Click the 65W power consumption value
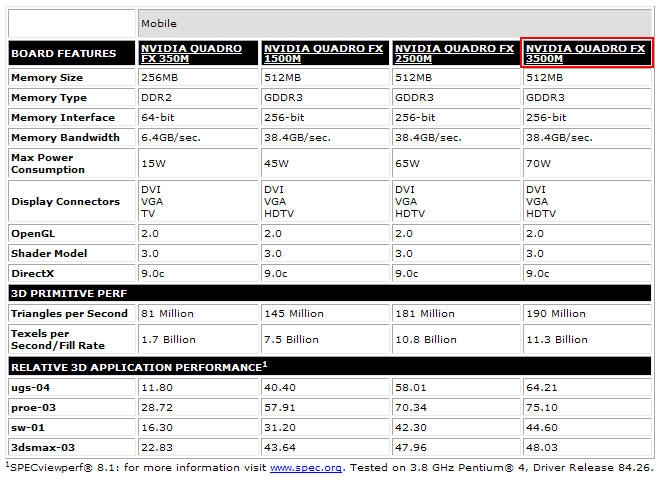This screenshot has height=484, width=668. (x=407, y=164)
